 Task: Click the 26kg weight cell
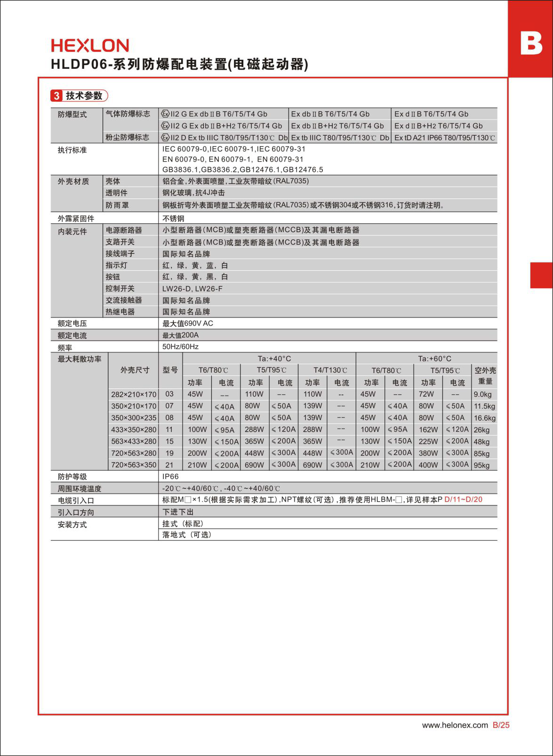(x=481, y=430)
